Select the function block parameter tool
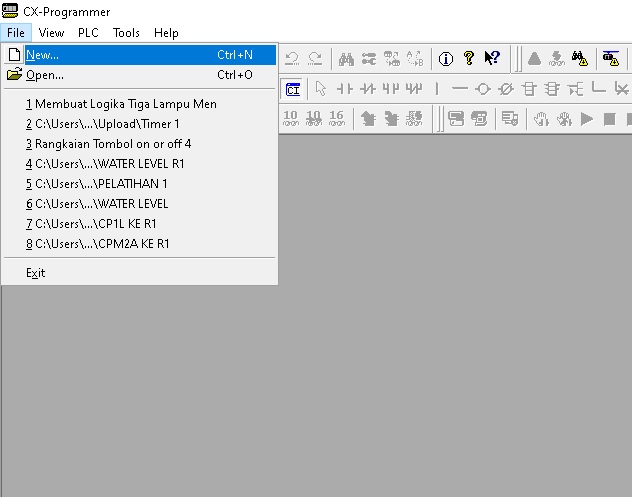 (x=576, y=89)
